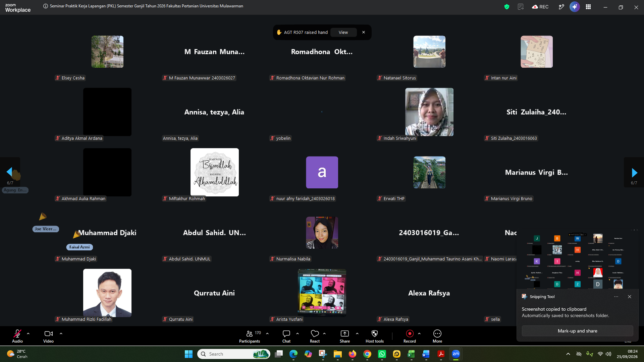Open meeting info icon beside title
The width and height of the screenshot is (644, 362).
click(46, 6)
